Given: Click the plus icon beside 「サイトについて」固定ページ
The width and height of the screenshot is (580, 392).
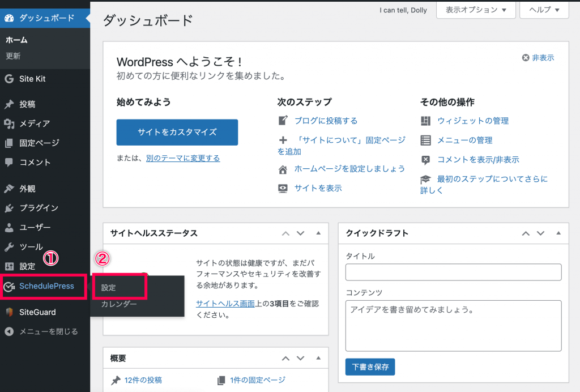Looking at the screenshot, I should (283, 140).
